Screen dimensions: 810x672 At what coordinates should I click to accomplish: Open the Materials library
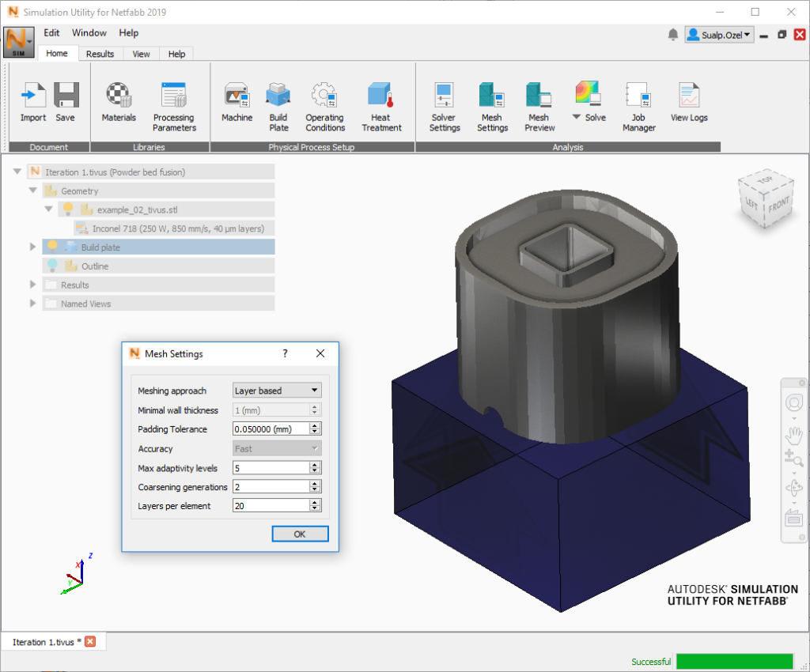point(119,102)
